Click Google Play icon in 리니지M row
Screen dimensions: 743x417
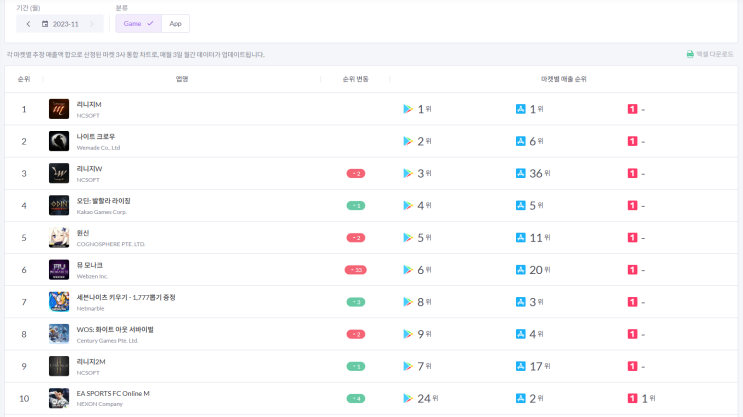[408, 109]
